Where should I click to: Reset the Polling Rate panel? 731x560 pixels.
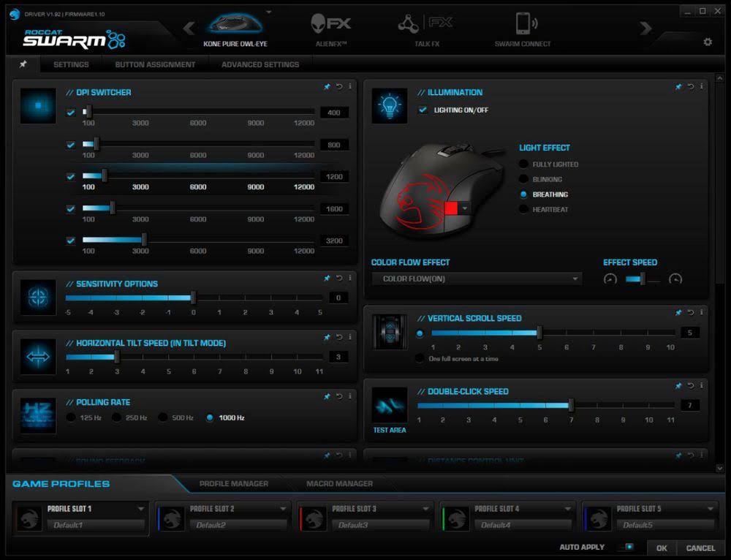339,396
